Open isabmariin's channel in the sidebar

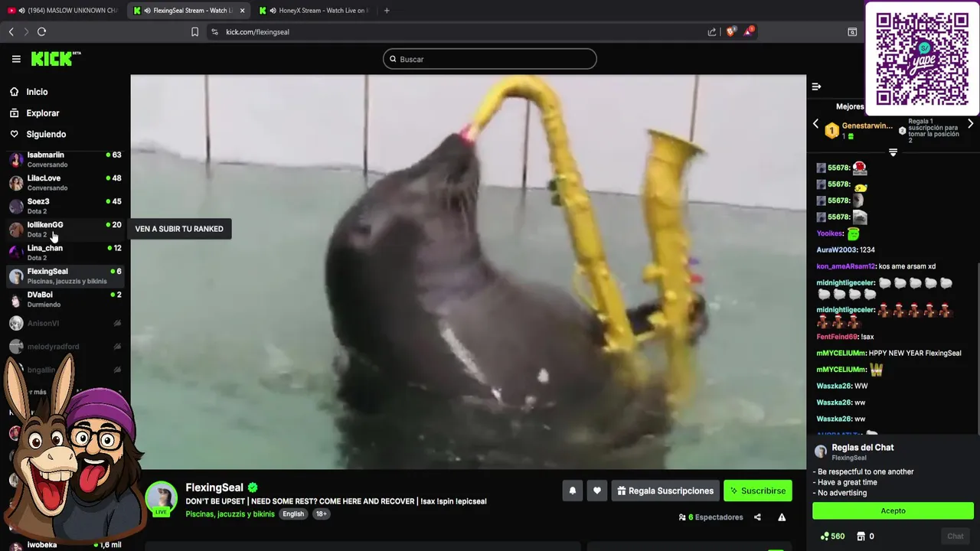pyautogui.click(x=65, y=159)
